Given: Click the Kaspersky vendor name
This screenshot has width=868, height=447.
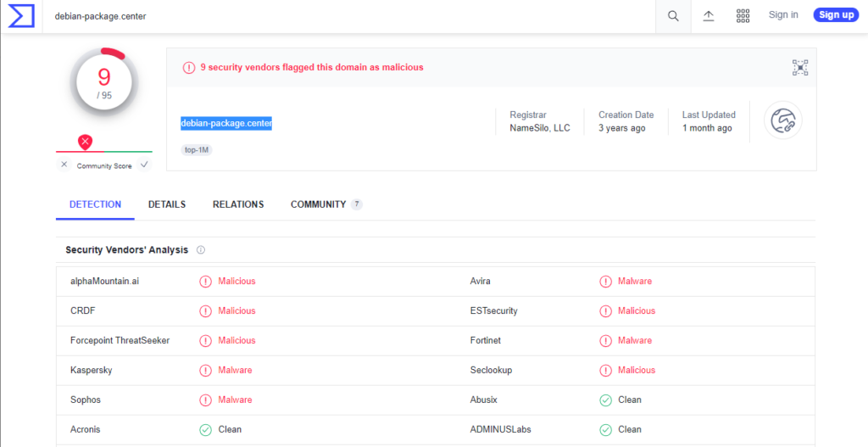Looking at the screenshot, I should click(x=92, y=370).
